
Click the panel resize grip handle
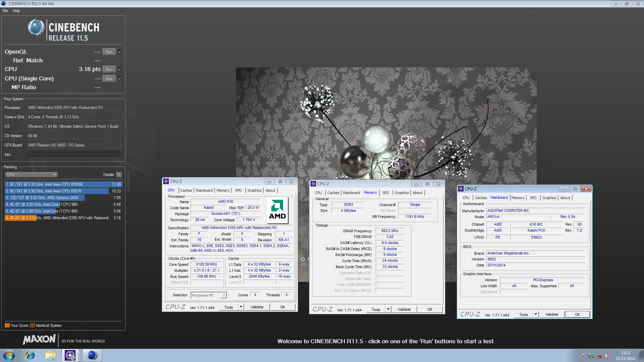(x=128, y=181)
